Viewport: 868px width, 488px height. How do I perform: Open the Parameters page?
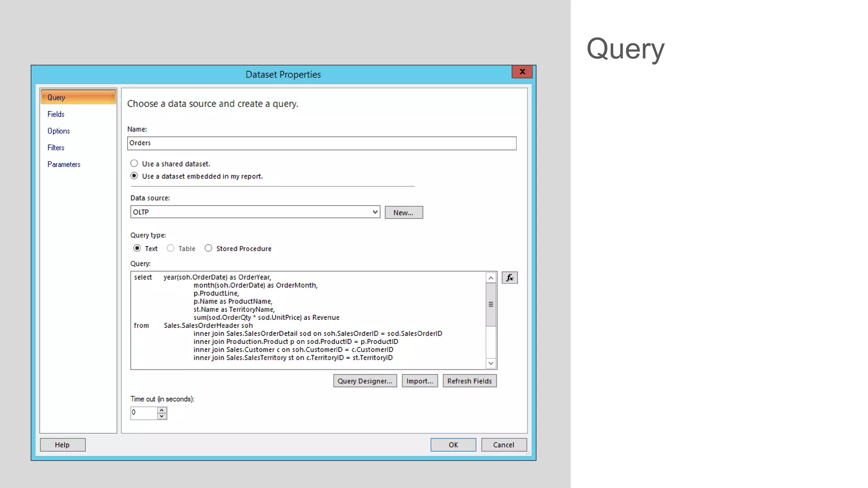pos(64,164)
